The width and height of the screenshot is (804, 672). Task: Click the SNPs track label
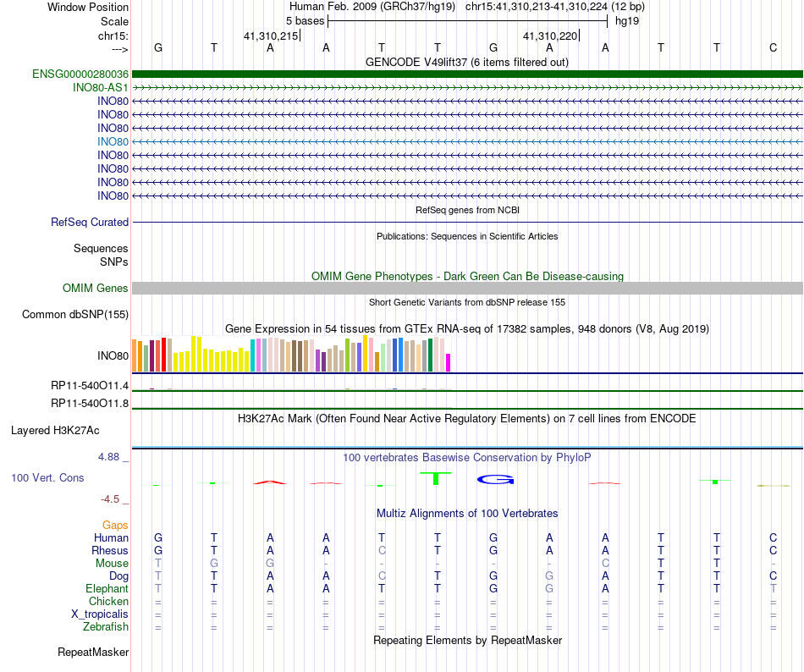coord(114,262)
